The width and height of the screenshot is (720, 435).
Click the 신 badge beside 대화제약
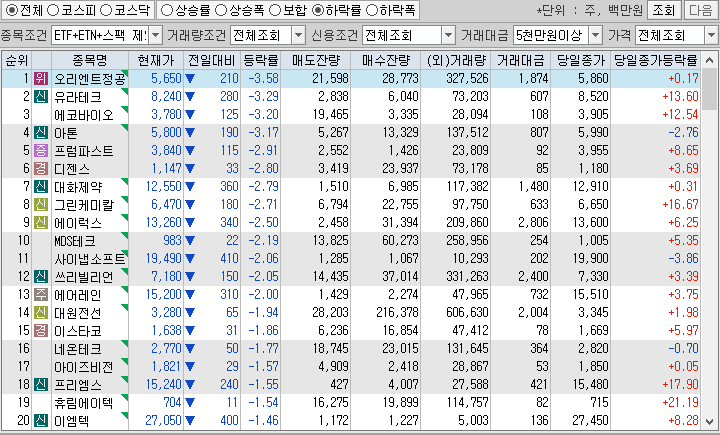41,186
